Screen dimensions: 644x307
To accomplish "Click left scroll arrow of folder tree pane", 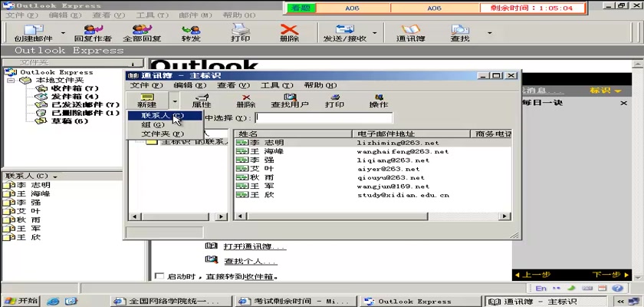I will tap(134, 216).
